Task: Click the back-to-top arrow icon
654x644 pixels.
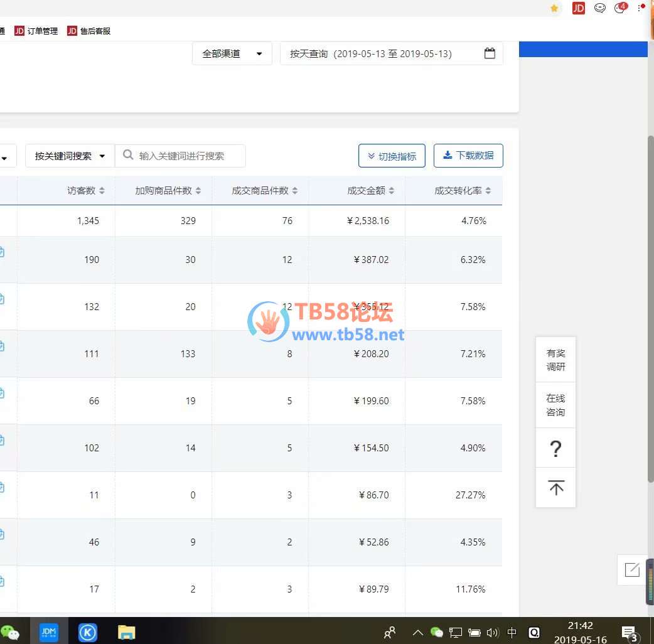Action: [x=555, y=488]
